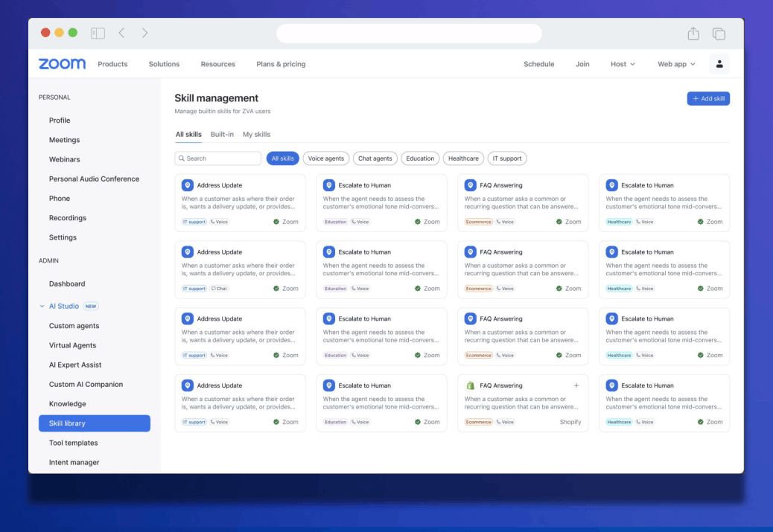The height and width of the screenshot is (532, 773).
Task: Click IT support tag on first Address Update card
Action: (194, 222)
